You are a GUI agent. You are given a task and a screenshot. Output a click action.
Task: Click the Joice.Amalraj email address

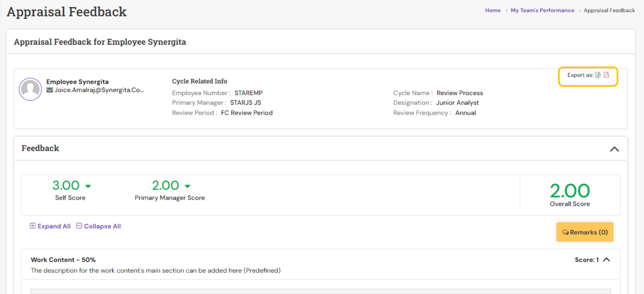tap(99, 90)
